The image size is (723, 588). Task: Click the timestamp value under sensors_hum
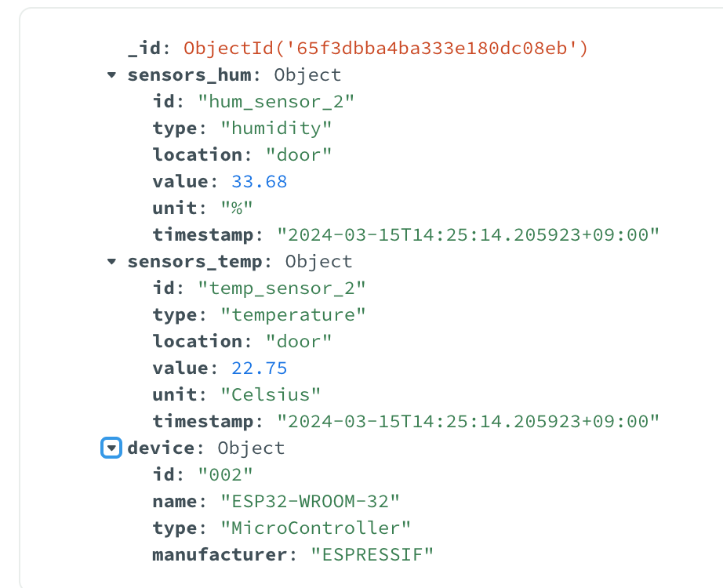[468, 234]
